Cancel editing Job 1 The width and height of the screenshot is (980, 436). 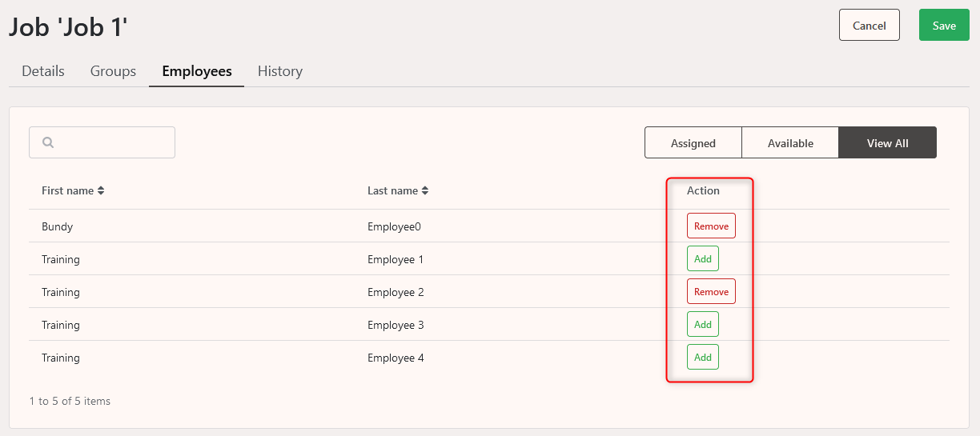tap(870, 25)
